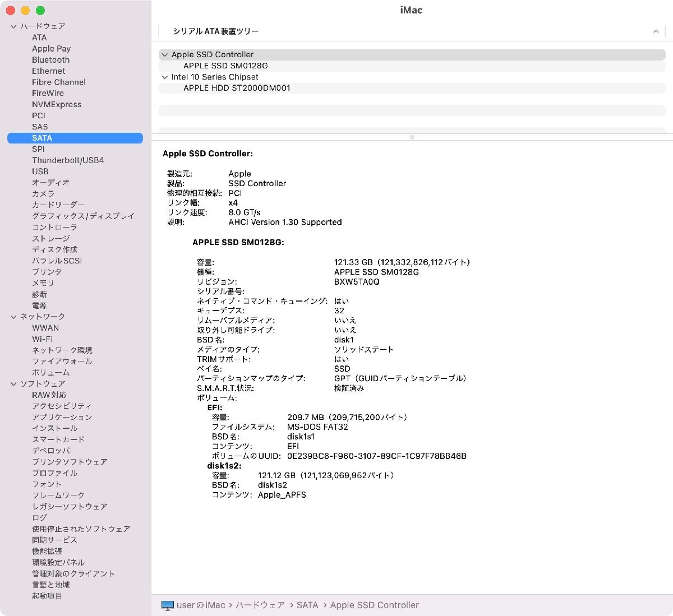Collapse the ネットワーク section in sidebar
The height and width of the screenshot is (616, 673).
pyautogui.click(x=13, y=317)
